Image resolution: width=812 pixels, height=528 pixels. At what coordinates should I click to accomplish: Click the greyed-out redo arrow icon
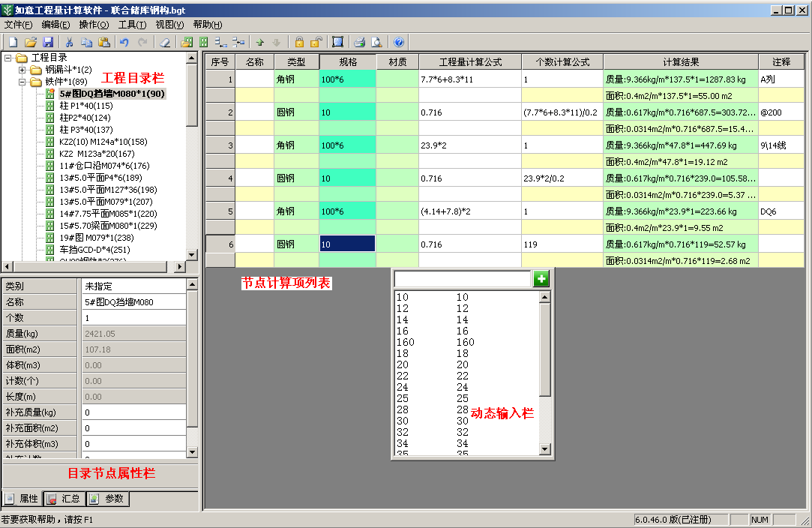pos(142,42)
